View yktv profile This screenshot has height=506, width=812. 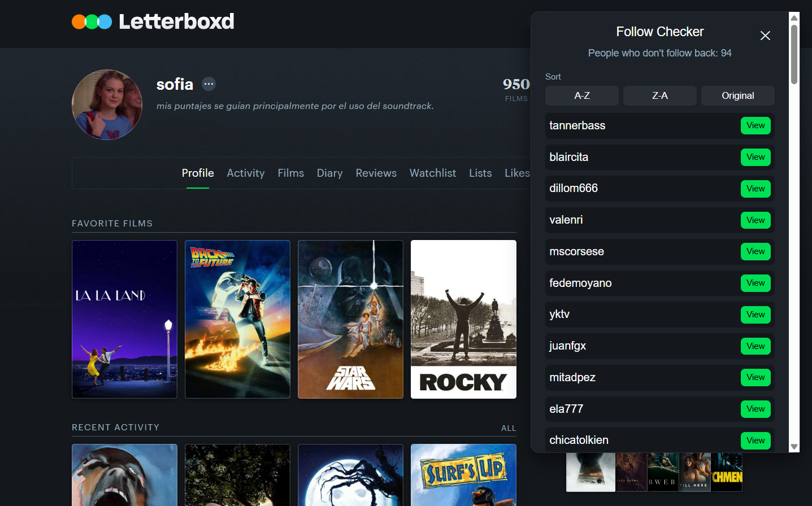(755, 315)
